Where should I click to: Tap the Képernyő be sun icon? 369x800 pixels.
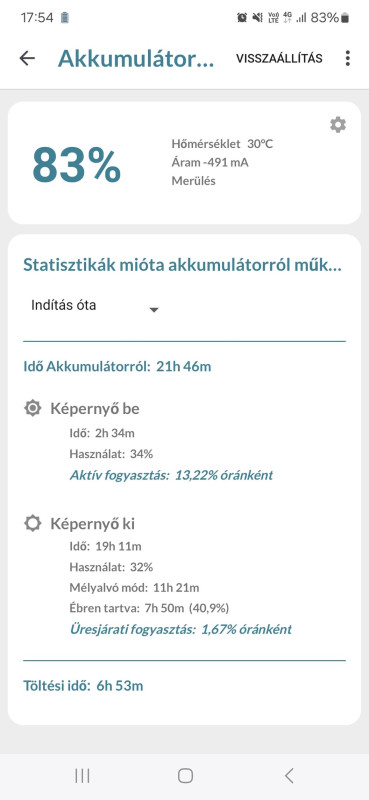(33, 409)
